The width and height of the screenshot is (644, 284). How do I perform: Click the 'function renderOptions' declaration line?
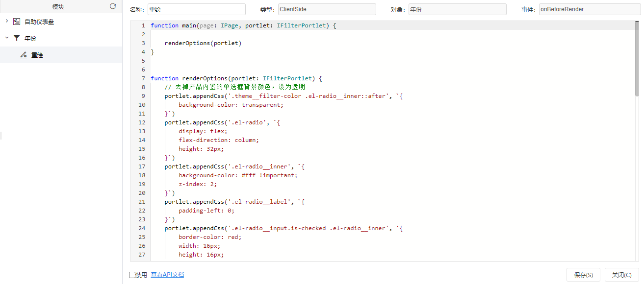(x=236, y=78)
